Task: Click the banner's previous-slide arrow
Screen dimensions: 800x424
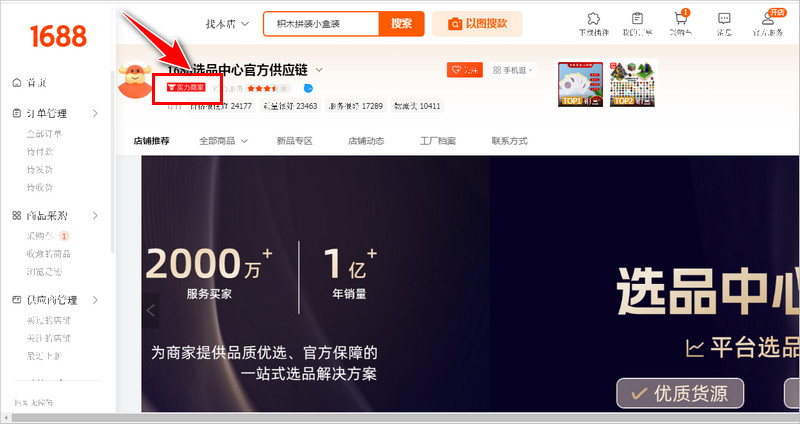Action: pyautogui.click(x=151, y=310)
